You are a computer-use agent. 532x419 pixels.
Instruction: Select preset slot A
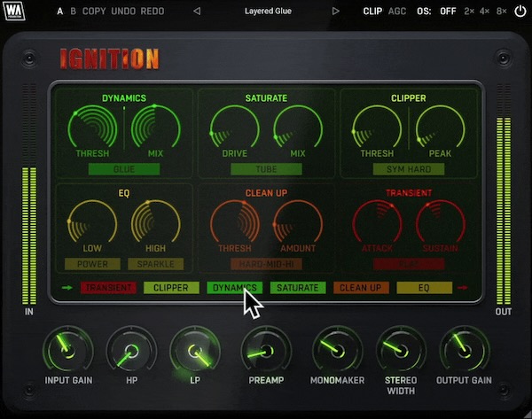tap(60, 12)
